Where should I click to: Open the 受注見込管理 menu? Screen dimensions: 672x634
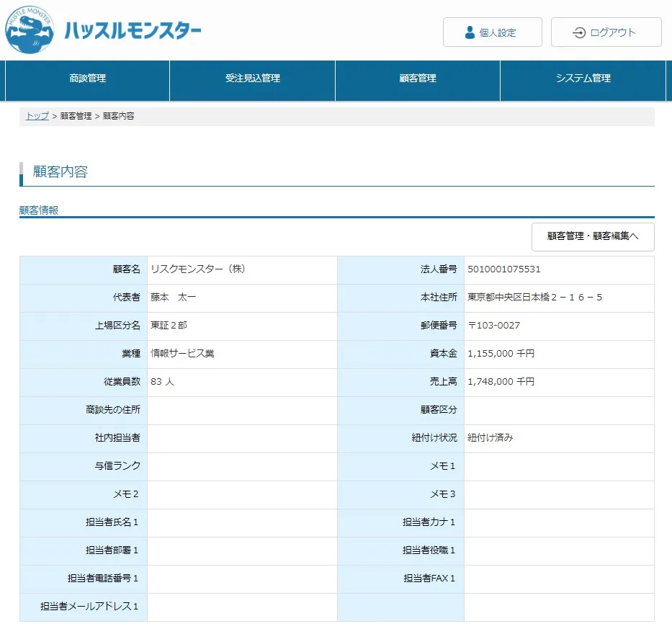pyautogui.click(x=252, y=80)
